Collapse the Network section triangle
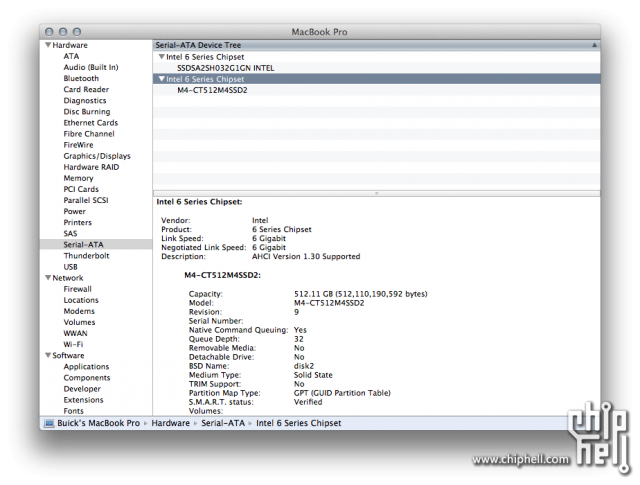640x485 pixels. tap(48, 278)
